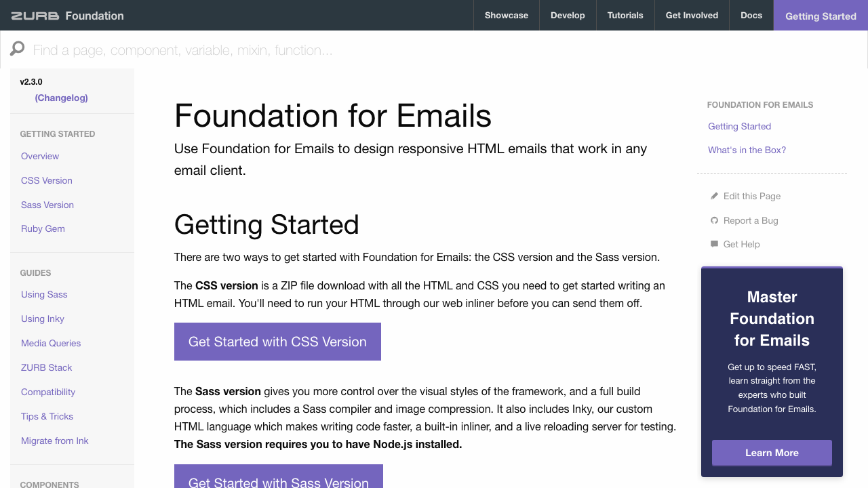Open the Changelog link
868x488 pixels.
pos(61,98)
